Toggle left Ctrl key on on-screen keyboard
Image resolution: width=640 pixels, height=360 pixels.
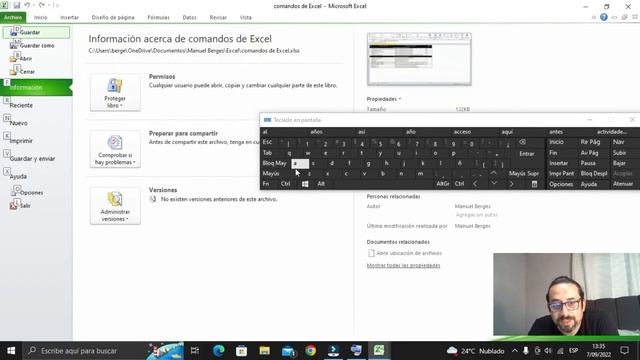click(285, 184)
